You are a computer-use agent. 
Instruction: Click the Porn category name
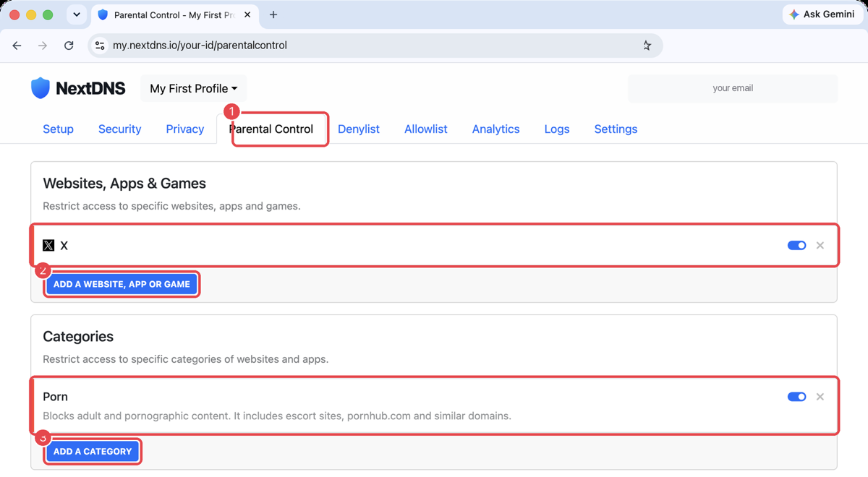56,397
